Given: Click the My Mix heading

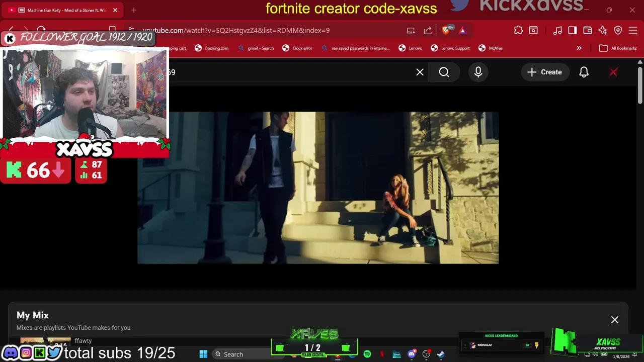Looking at the screenshot, I should pyautogui.click(x=33, y=315).
